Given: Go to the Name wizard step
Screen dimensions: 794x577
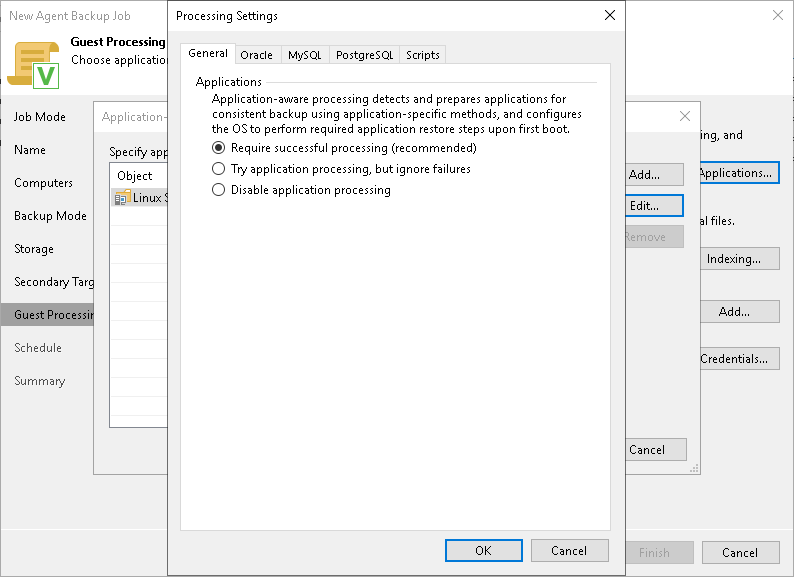Looking at the screenshot, I should pyautogui.click(x=30, y=150).
